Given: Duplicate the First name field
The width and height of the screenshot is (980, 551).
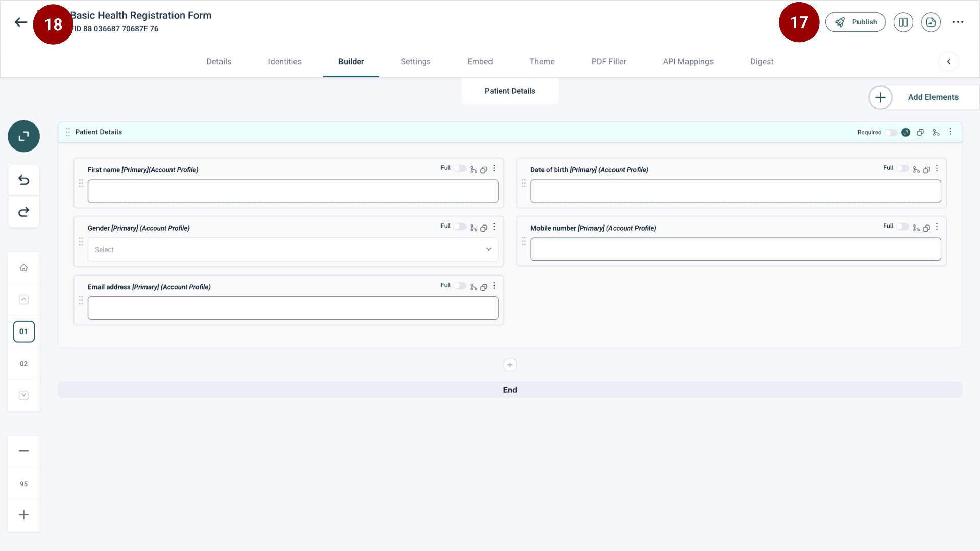Looking at the screenshot, I should (484, 170).
